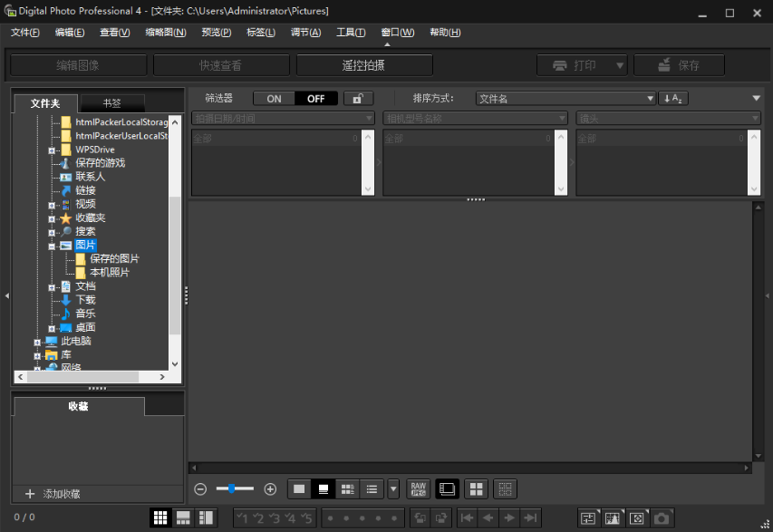
Task: Set the filter to OFF
Action: click(316, 99)
